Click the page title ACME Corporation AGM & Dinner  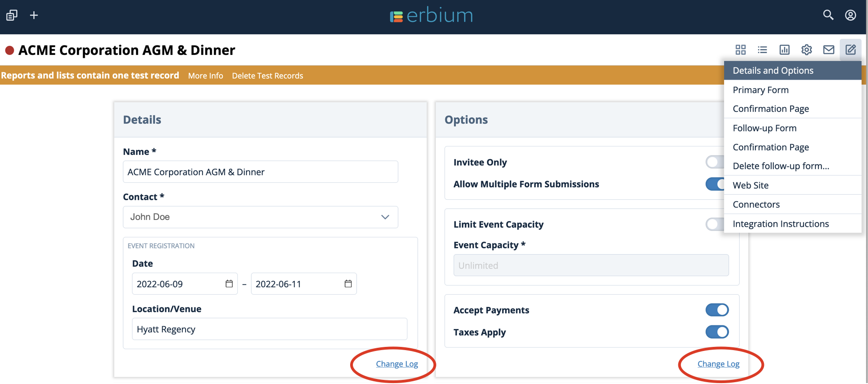(x=127, y=50)
